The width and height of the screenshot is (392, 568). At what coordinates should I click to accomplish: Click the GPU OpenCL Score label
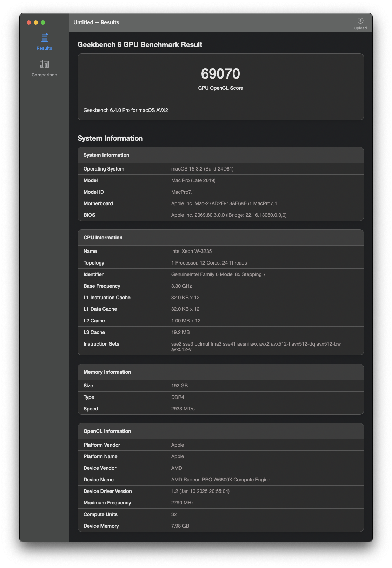point(220,88)
